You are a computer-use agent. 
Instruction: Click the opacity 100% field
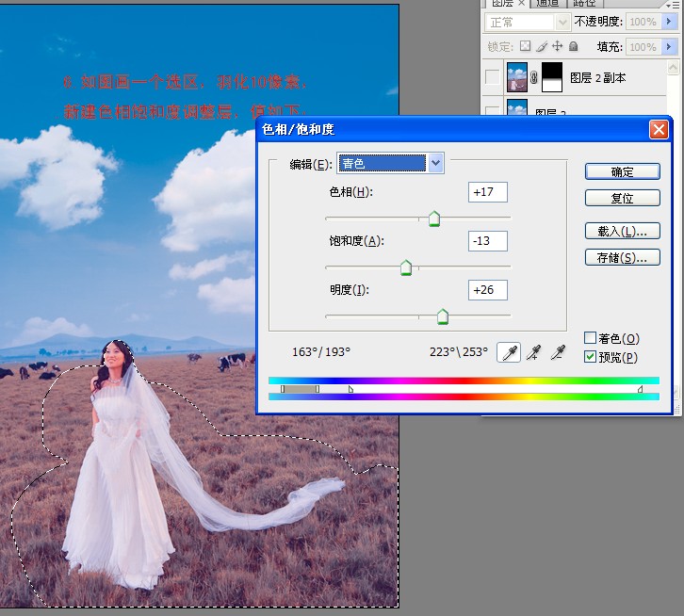(643, 22)
